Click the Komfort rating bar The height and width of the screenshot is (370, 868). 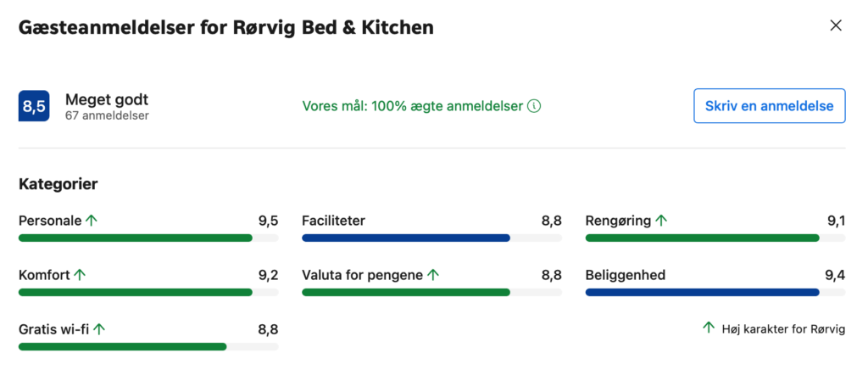pyautogui.click(x=147, y=292)
